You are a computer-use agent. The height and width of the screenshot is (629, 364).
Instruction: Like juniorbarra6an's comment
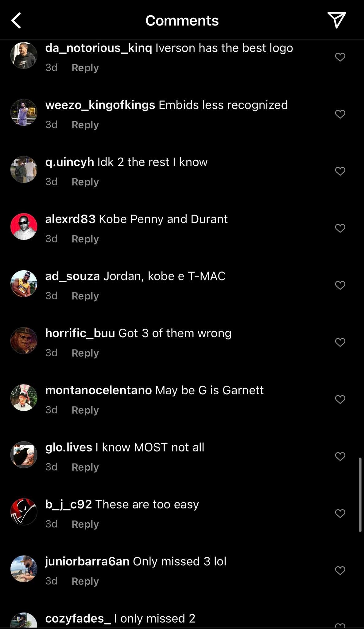tap(340, 570)
